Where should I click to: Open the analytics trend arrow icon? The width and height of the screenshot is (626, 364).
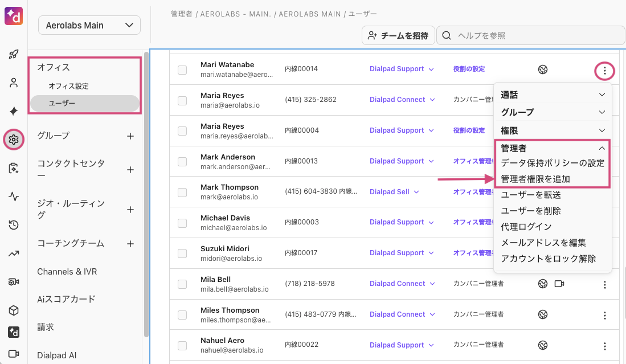coord(14,253)
